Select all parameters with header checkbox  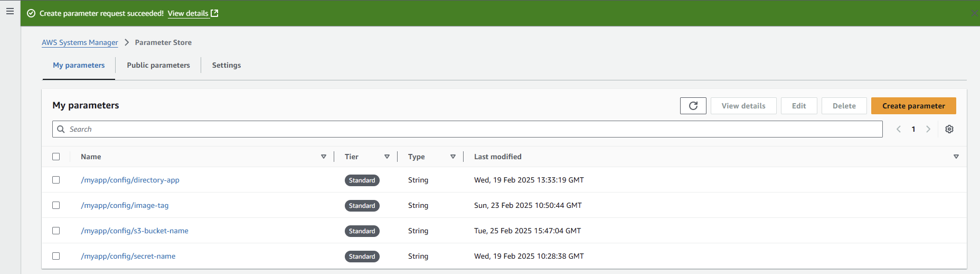click(56, 157)
